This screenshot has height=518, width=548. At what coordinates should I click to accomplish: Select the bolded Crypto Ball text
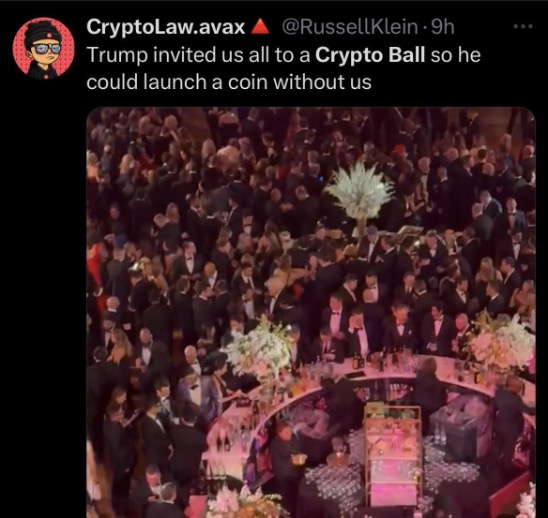(370, 55)
